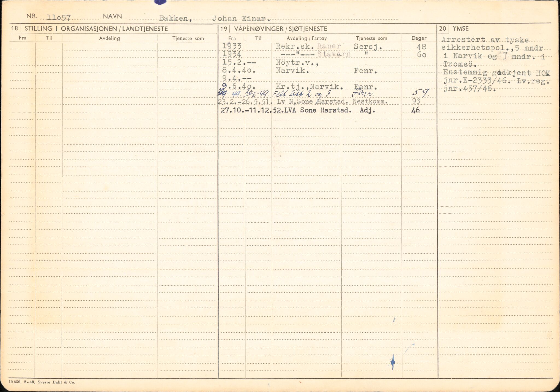Click the 46 days value

point(416,110)
